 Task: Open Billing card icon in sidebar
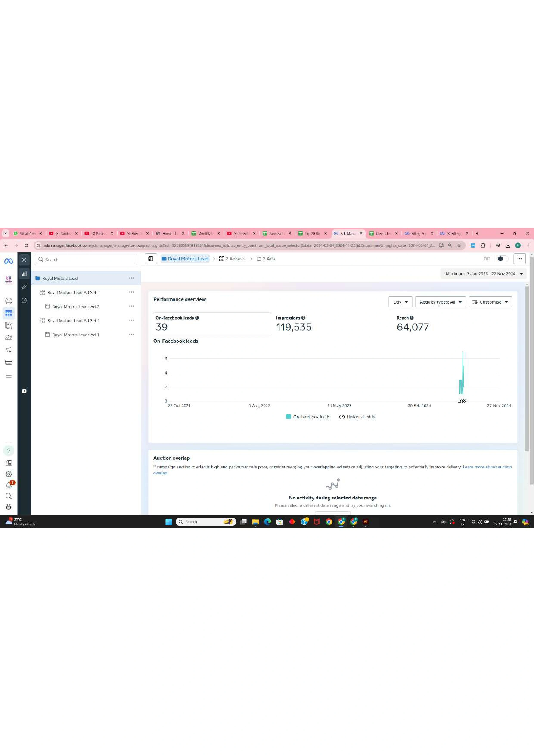9,362
